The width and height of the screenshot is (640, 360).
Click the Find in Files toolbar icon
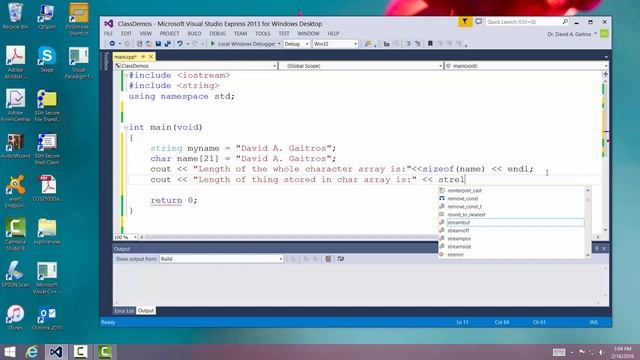coord(368,44)
